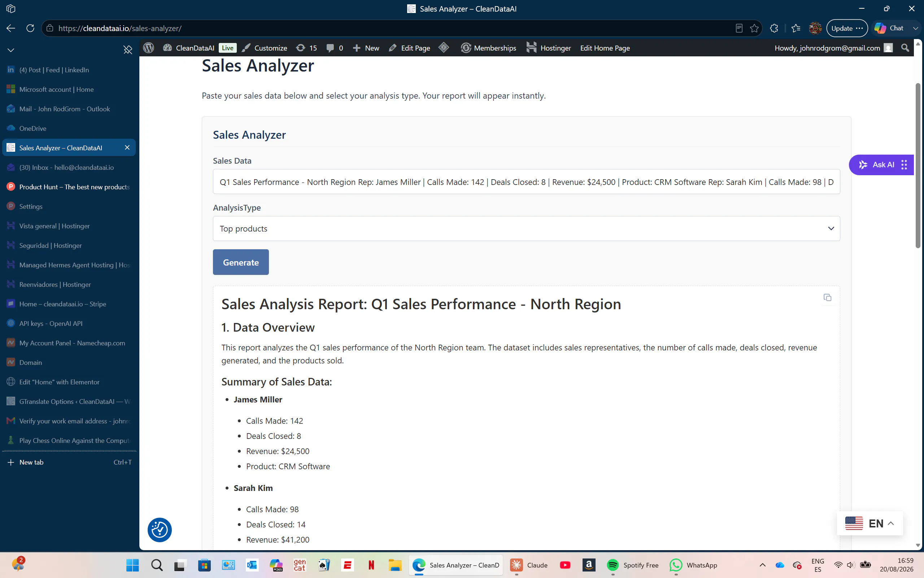The width and height of the screenshot is (924, 578).
Task: Open the Windows Start menu
Action: (x=132, y=565)
